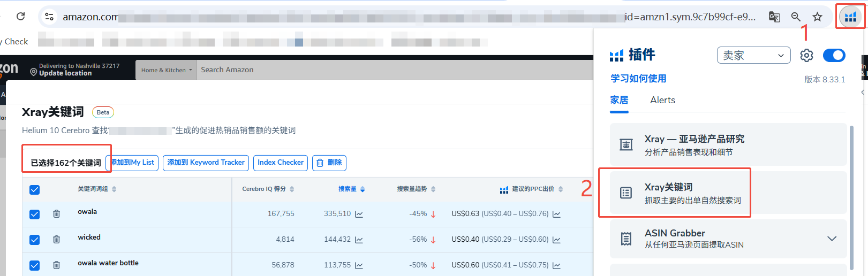Toggle the extension on/off switch

tap(834, 55)
